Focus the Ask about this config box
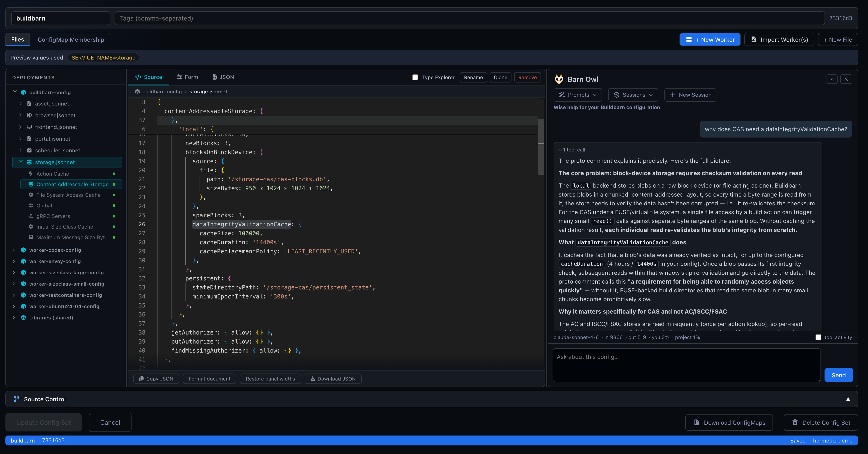The width and height of the screenshot is (868, 454). click(686, 365)
